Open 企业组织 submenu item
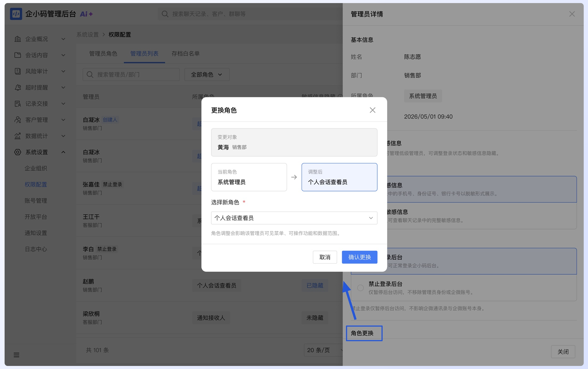The height and width of the screenshot is (369, 588). 36,168
